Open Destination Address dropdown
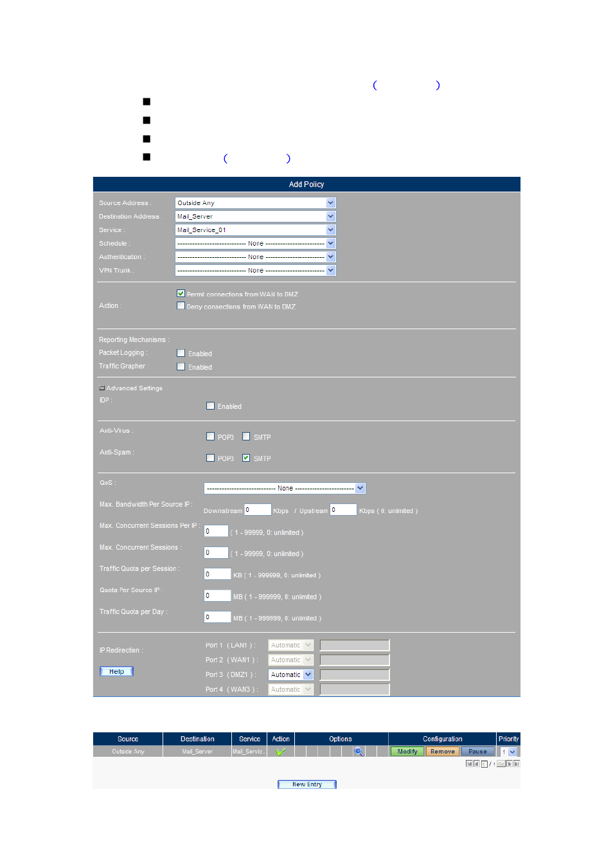Image resolution: width=613 pixels, height=868 pixels. point(256,217)
